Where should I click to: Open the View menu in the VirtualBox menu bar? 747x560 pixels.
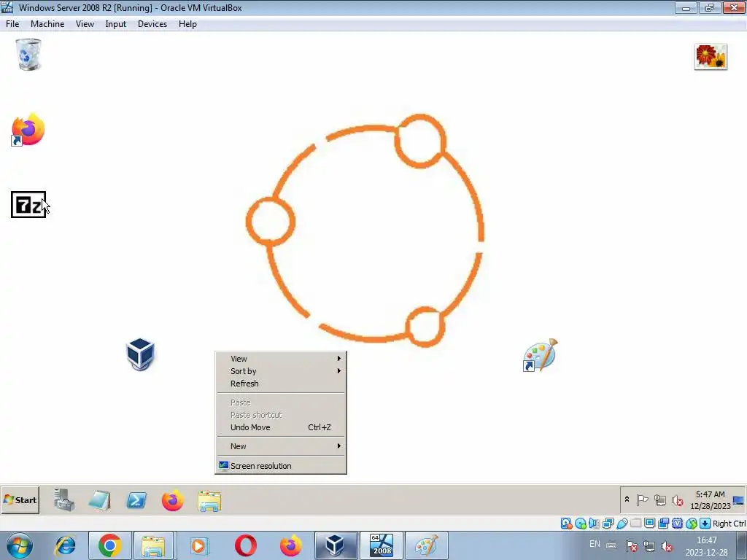[x=85, y=24]
